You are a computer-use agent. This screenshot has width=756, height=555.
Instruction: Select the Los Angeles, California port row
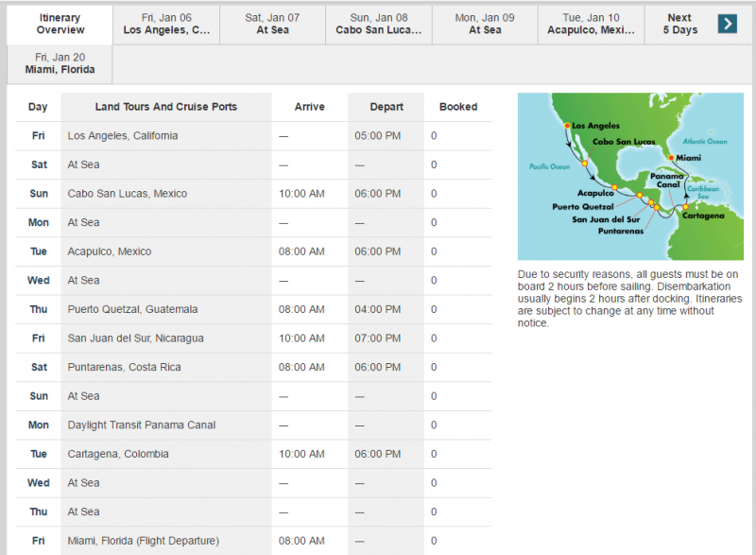pos(123,136)
